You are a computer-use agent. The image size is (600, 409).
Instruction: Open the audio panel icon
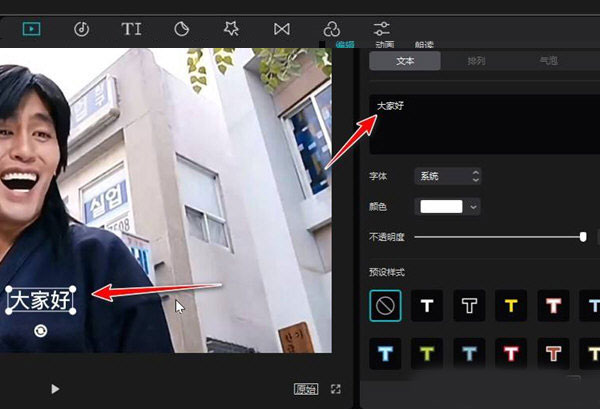pos(82,29)
